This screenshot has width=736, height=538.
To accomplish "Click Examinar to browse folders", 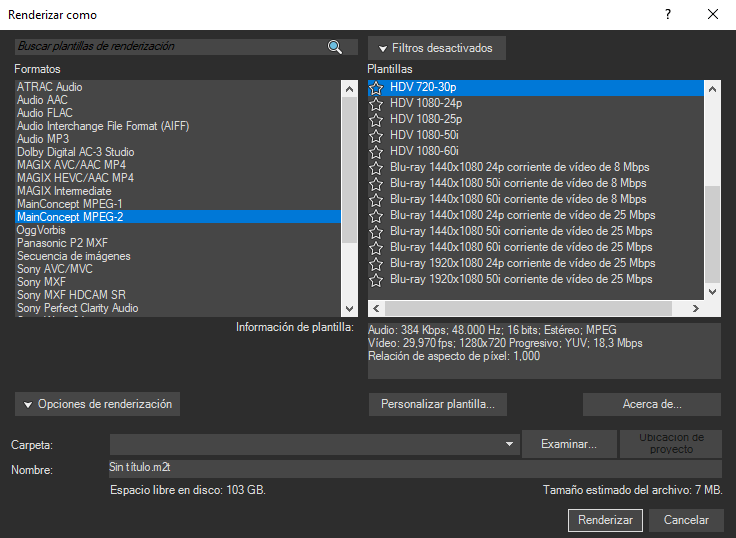I will [569, 444].
